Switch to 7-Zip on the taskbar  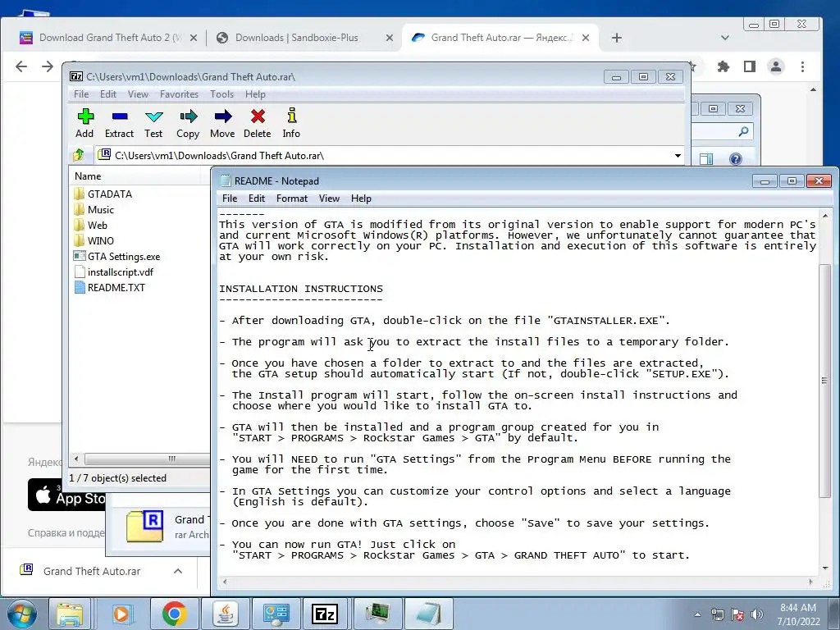coord(325,614)
